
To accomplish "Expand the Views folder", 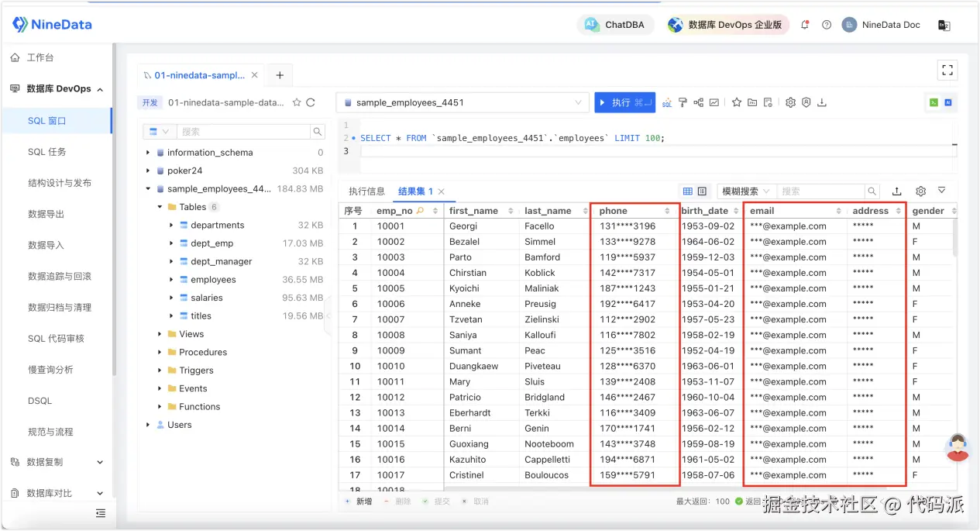I will (160, 334).
